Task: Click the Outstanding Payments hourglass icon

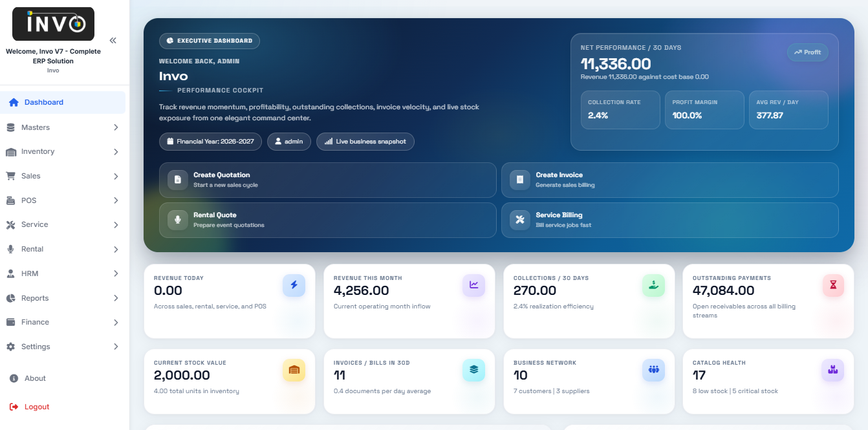Action: coord(833,285)
